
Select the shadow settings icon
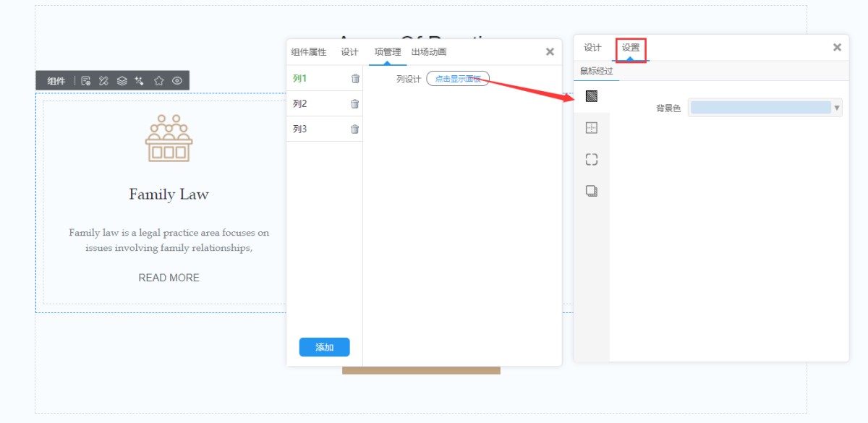tap(592, 192)
